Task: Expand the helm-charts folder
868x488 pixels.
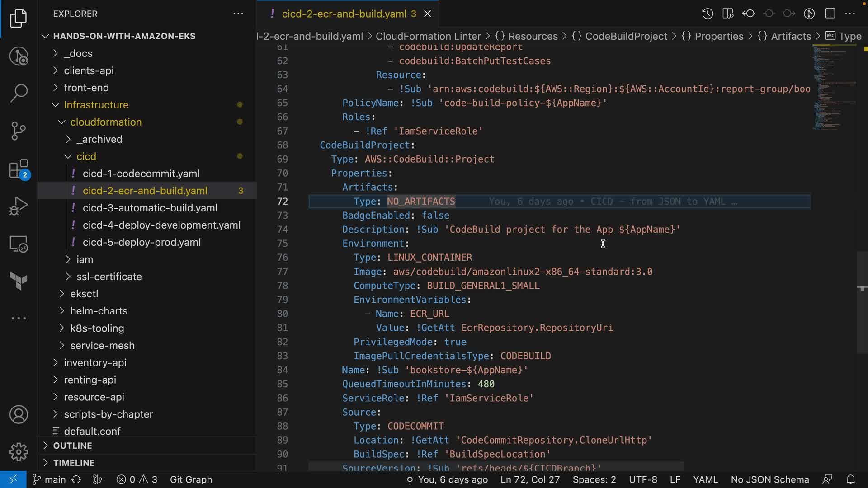Action: (x=99, y=311)
